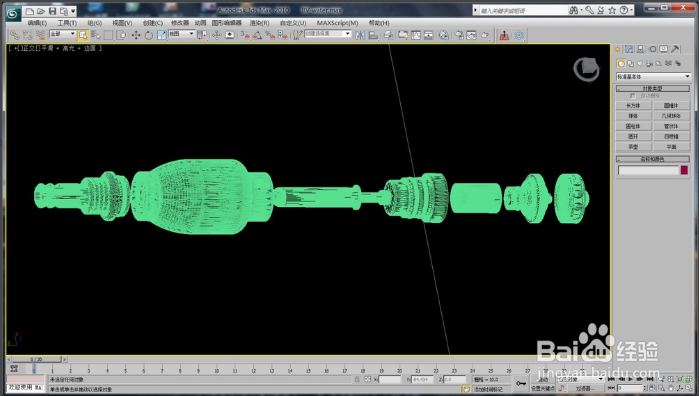Click the Select Object tool
This screenshot has height=396, width=699.
coord(83,35)
